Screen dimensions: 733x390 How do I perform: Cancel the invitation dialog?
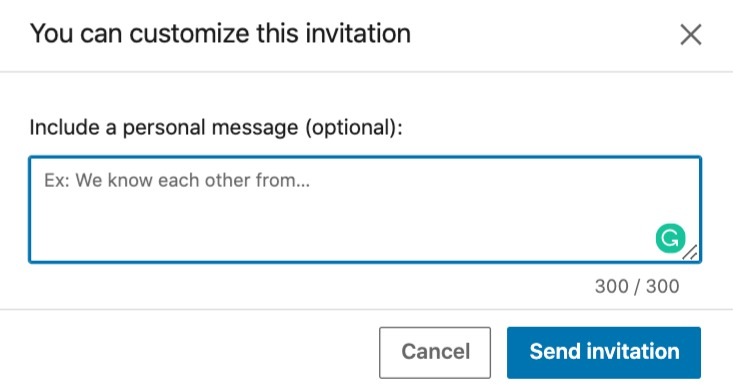pyautogui.click(x=435, y=352)
